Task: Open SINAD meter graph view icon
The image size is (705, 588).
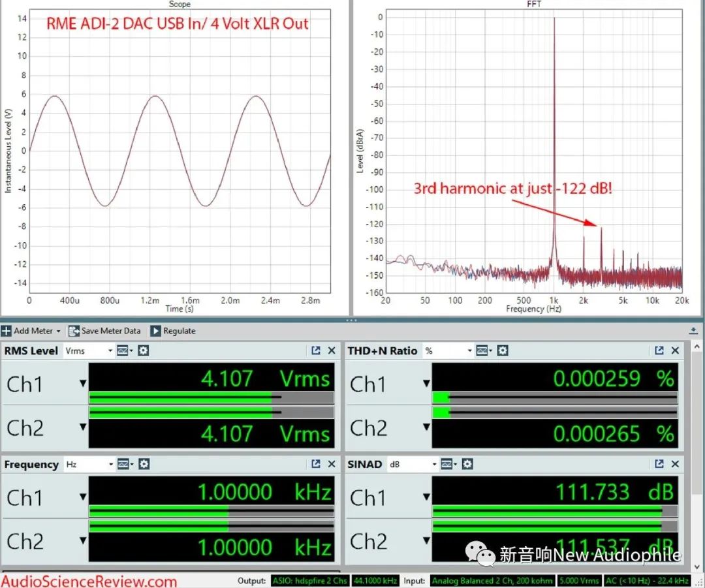Action: click(x=448, y=464)
